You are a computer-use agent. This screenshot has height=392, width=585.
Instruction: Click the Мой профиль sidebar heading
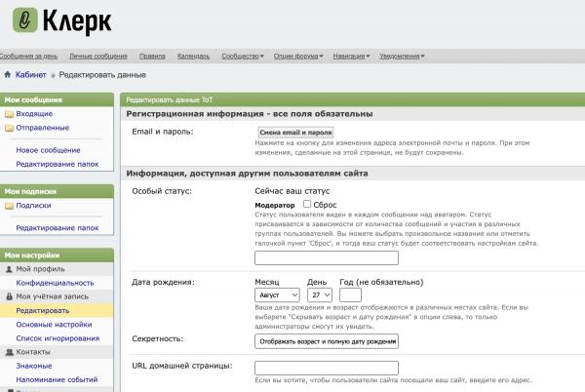40,269
